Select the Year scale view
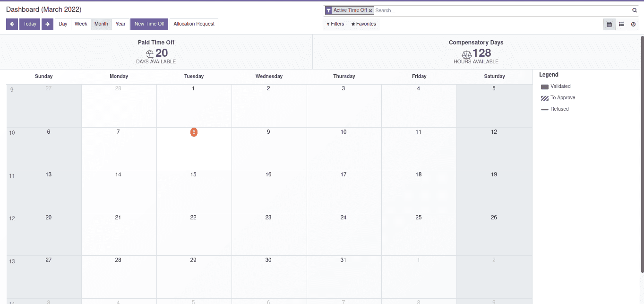 coord(120,24)
